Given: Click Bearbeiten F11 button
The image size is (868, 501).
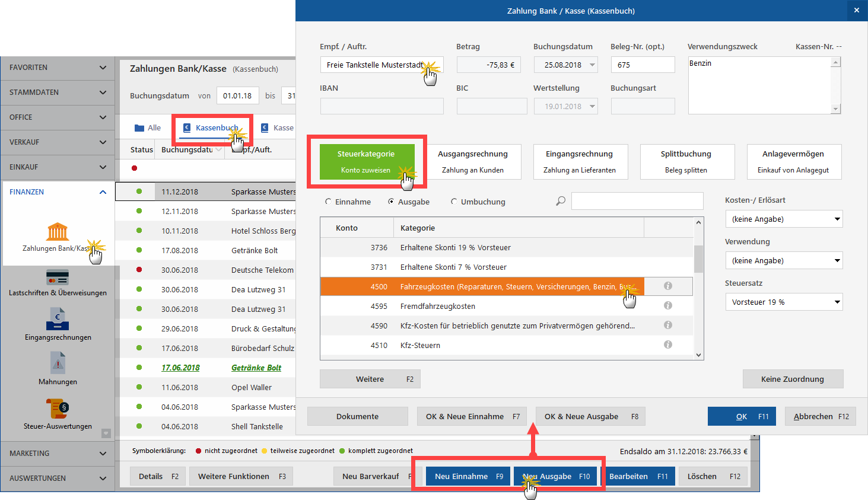Looking at the screenshot, I should pos(638,477).
